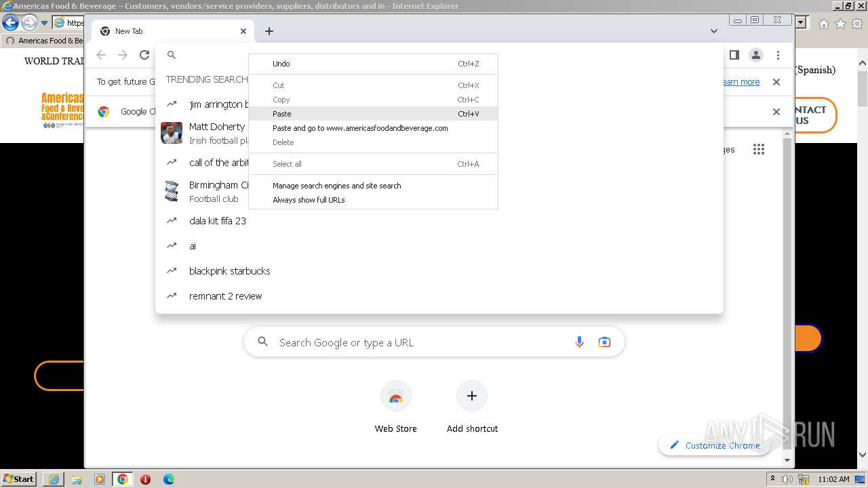Screen dimensions: 868x488
Task: Open Google apps grid icon
Action: pyautogui.click(x=759, y=149)
